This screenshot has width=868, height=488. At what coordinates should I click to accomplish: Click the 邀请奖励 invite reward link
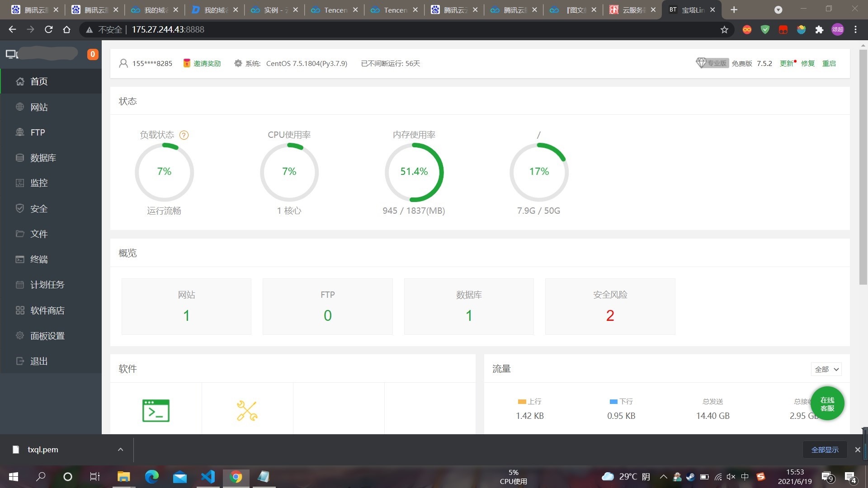tap(207, 63)
